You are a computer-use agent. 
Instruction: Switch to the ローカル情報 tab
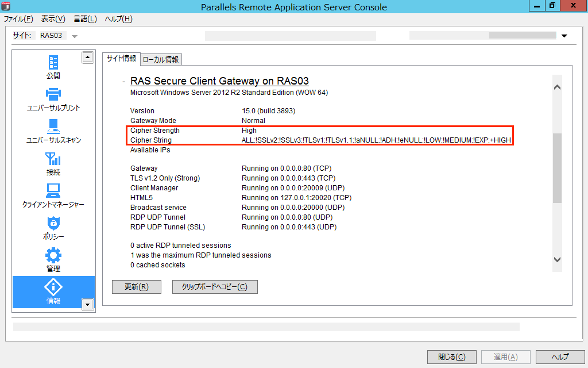click(161, 59)
